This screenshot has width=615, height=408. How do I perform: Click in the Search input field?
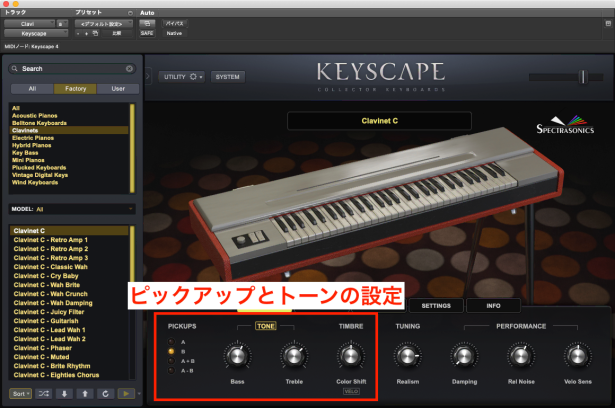click(73, 69)
